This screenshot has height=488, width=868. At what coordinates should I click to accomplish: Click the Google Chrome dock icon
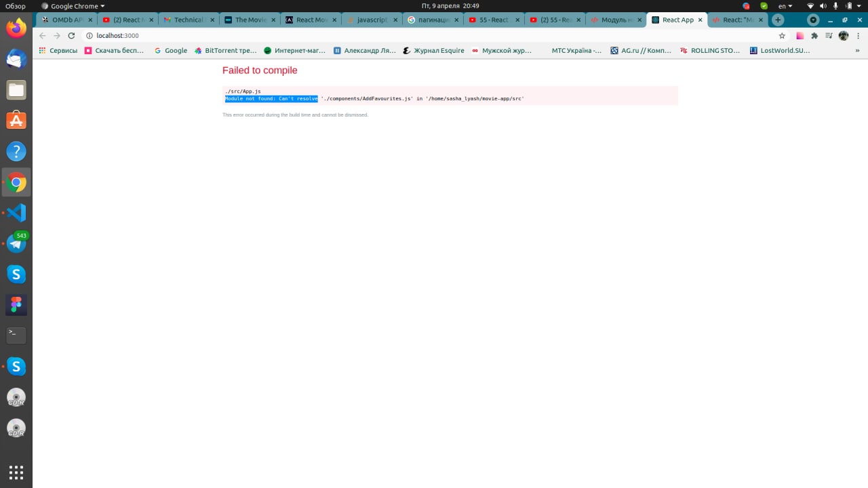click(16, 182)
